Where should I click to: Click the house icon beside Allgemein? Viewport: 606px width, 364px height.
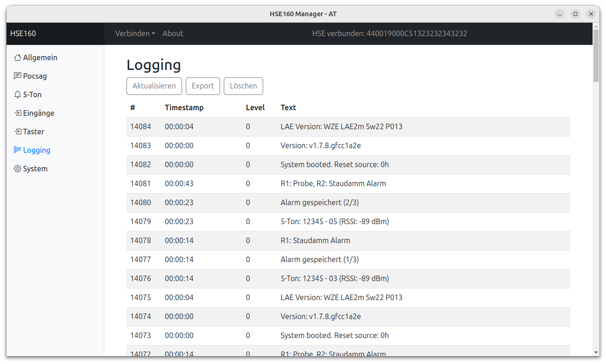(x=18, y=58)
